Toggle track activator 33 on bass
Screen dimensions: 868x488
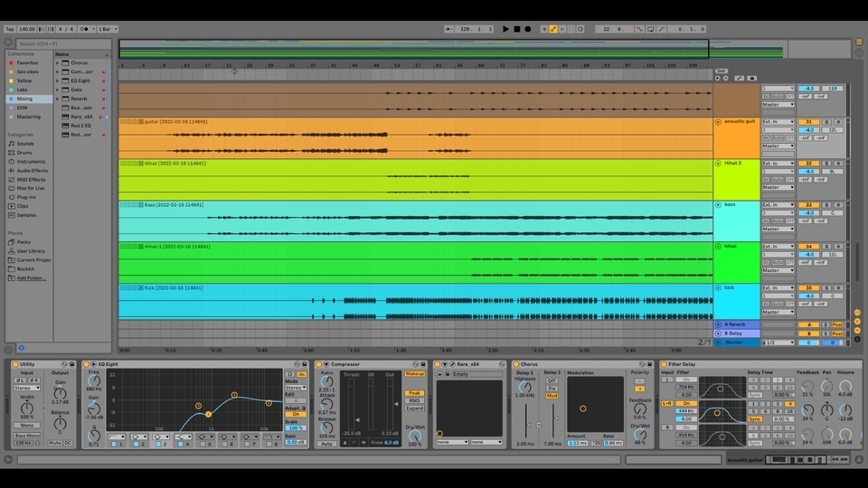(x=808, y=205)
